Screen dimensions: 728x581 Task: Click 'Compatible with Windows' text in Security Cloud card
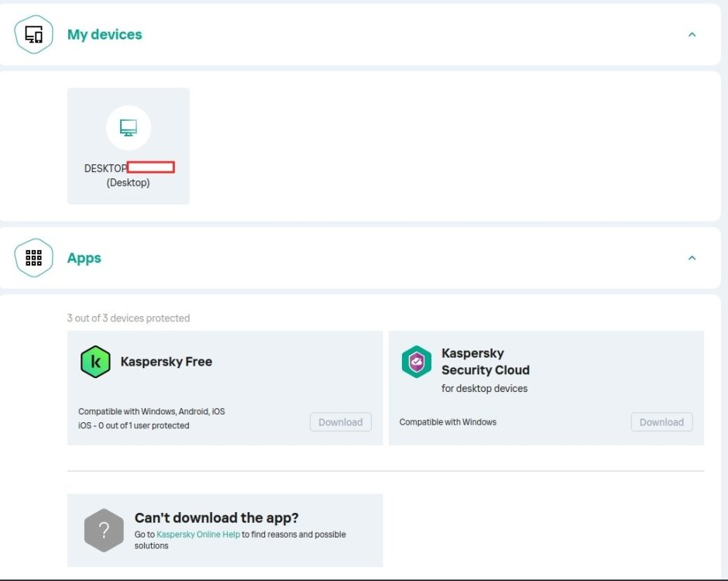448,421
